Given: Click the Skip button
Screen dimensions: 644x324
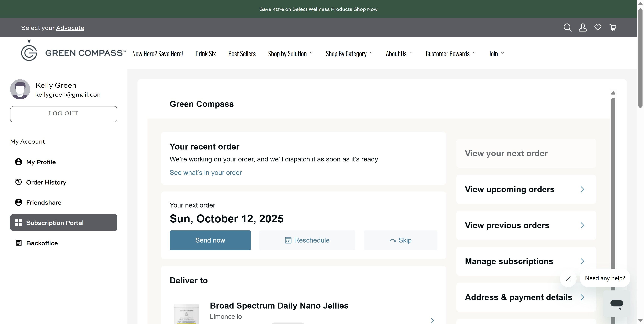Looking at the screenshot, I should [x=400, y=240].
